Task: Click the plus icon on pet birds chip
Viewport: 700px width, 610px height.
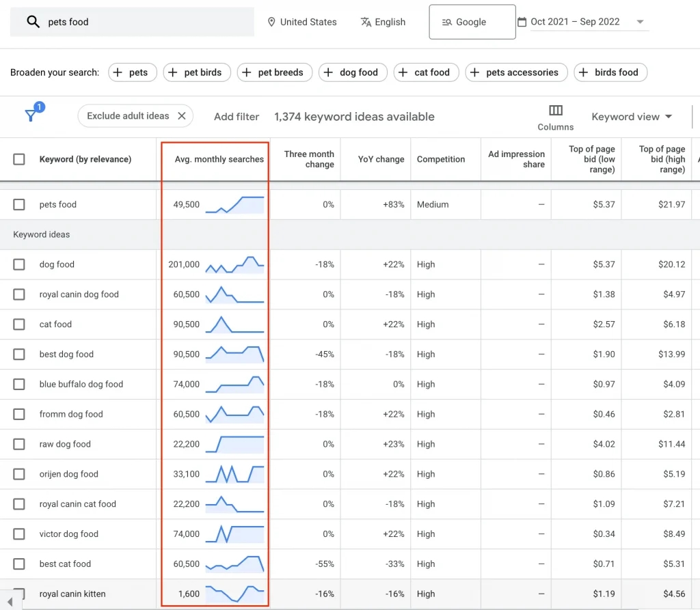Action: [173, 72]
